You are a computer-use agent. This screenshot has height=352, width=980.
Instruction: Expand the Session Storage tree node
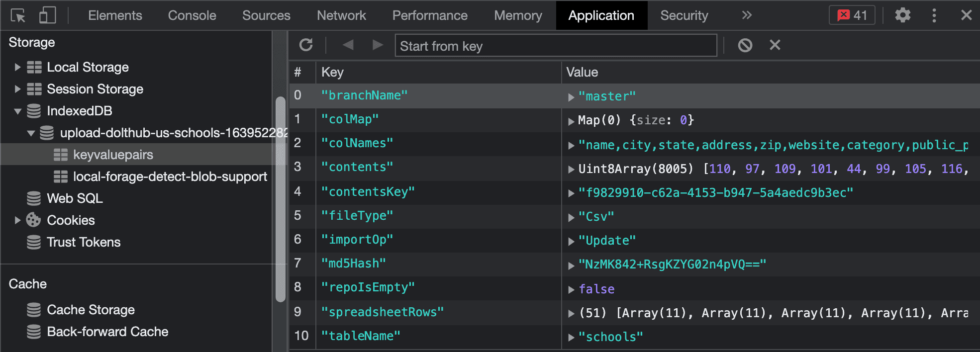tap(17, 89)
